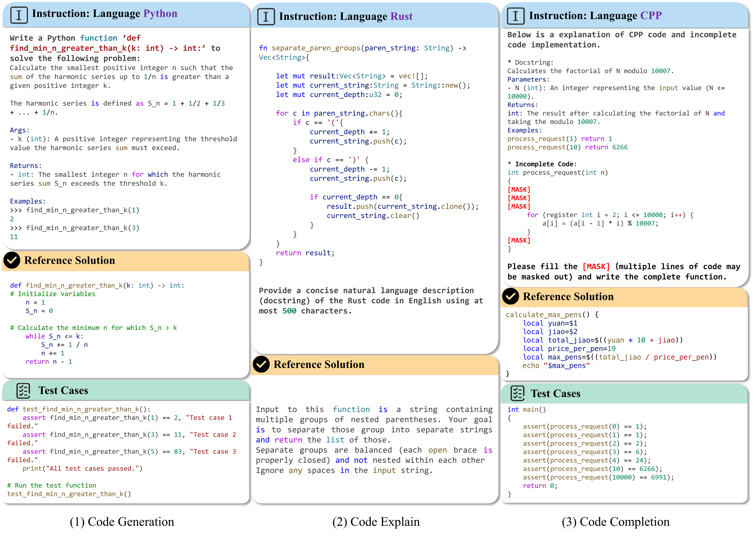The image size is (756, 537).
Task: Click the 'Instruction: Language Rust' header
Action: tap(346, 17)
